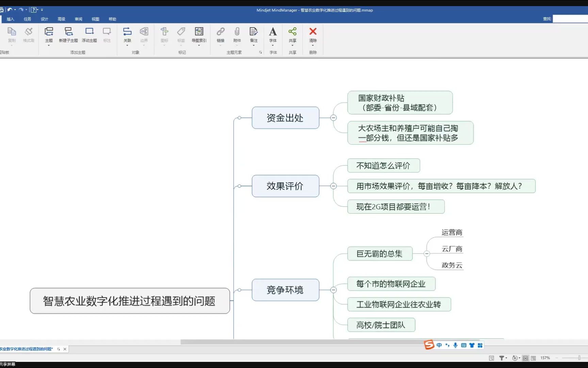Undo the last action
This screenshot has width=588, height=368.
pyautogui.click(x=10, y=10)
